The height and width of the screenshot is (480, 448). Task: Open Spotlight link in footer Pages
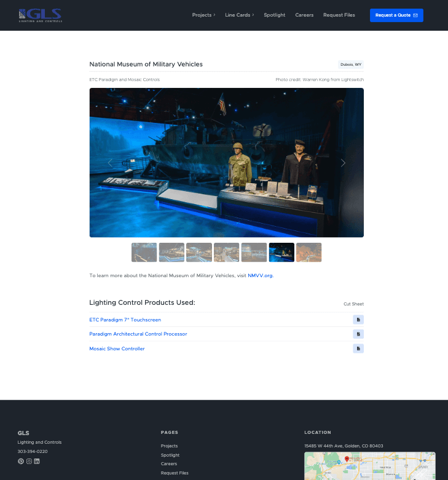pos(170,455)
